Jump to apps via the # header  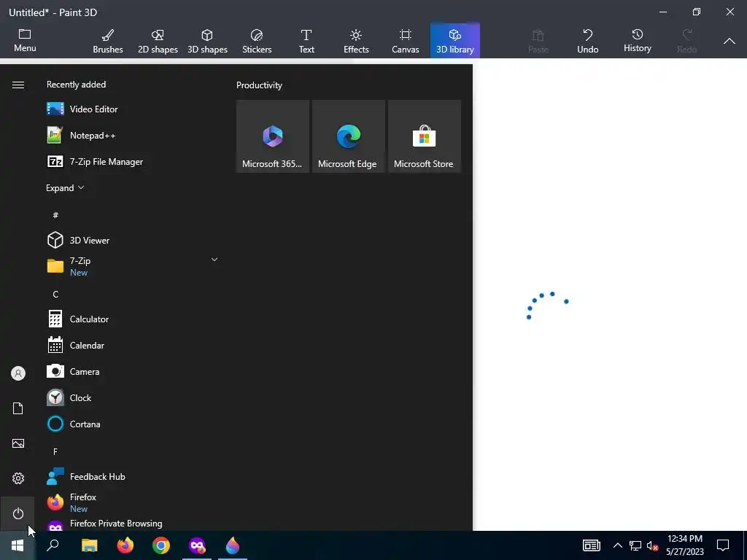click(x=55, y=215)
